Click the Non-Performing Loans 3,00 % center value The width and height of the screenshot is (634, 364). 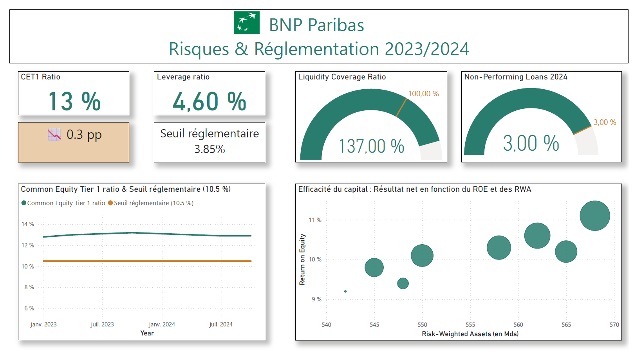pos(531,143)
